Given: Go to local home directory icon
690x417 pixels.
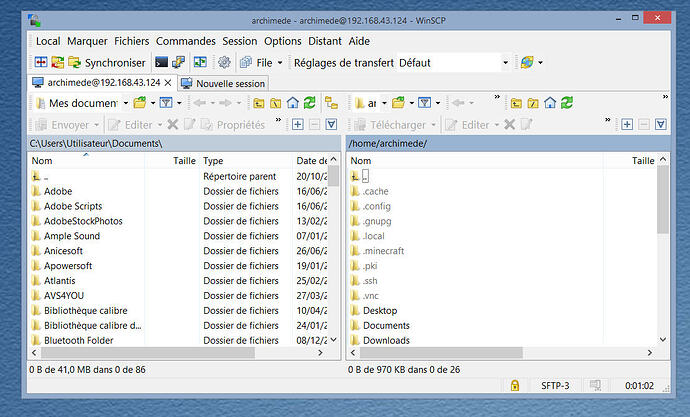Looking at the screenshot, I should pyautogui.click(x=293, y=103).
